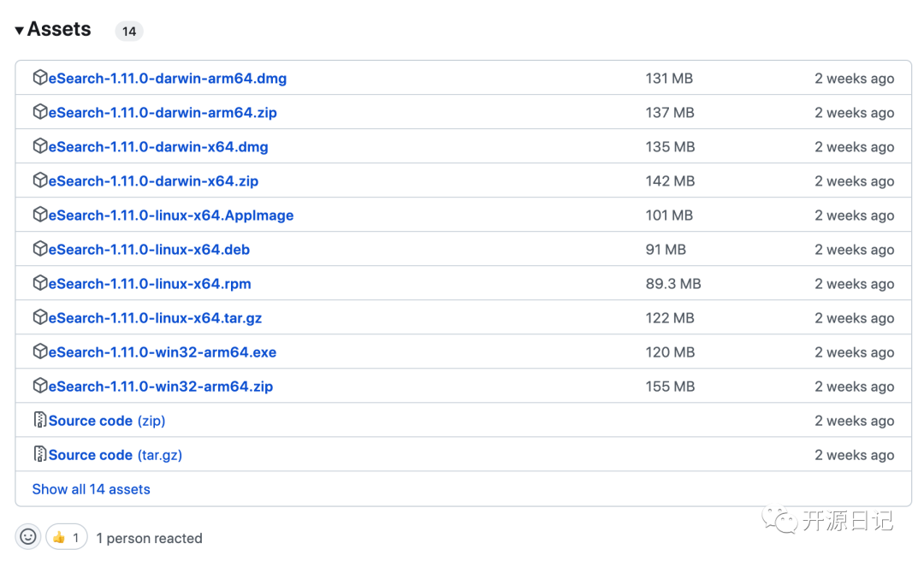924x561 pixels.
Task: Download eSearch-1.11.0-darwin-arm64.zip
Action: [x=163, y=113]
